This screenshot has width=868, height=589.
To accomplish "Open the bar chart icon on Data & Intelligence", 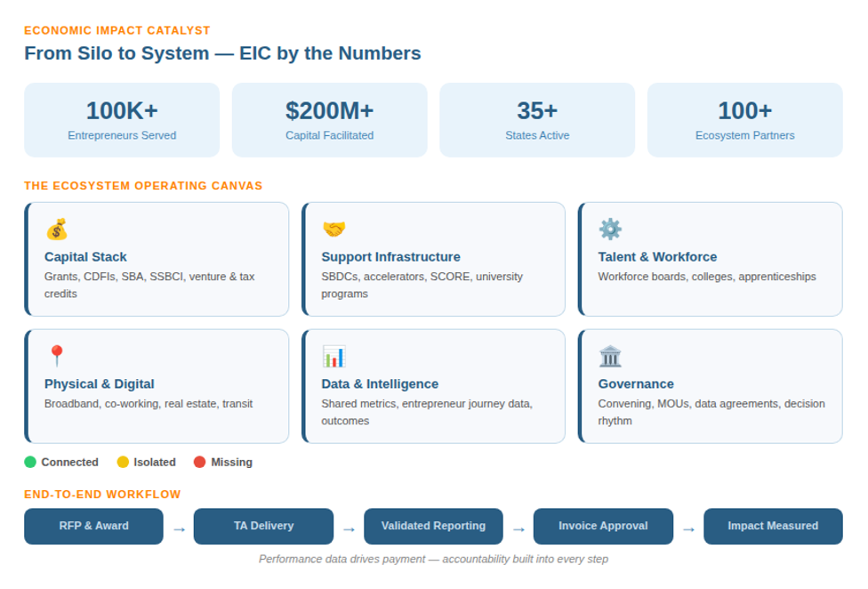I will click(x=334, y=356).
